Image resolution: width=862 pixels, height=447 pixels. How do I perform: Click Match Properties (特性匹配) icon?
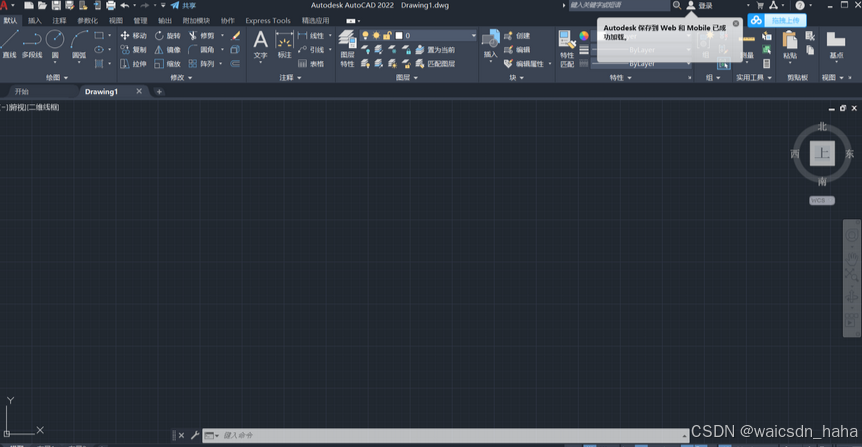tap(567, 48)
